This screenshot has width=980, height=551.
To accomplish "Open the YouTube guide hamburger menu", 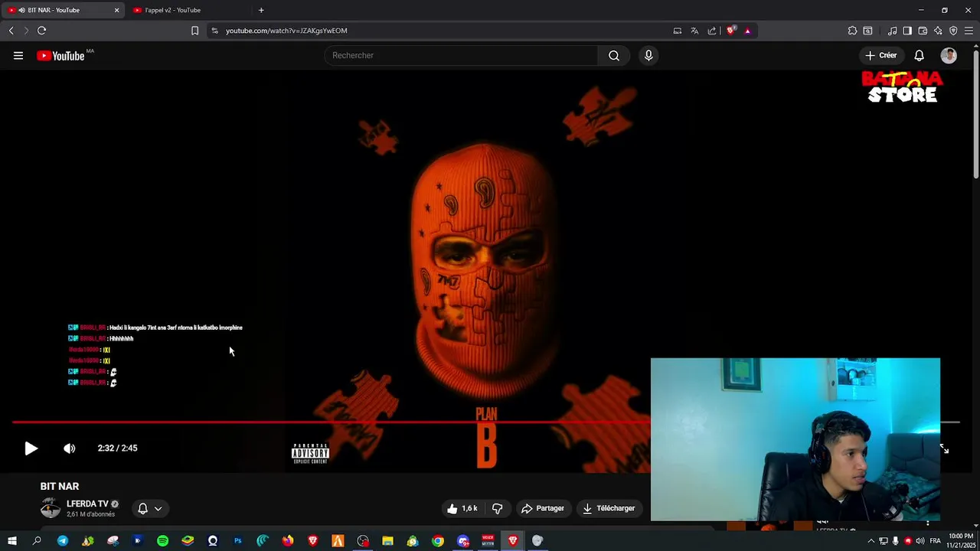I will tap(18, 55).
